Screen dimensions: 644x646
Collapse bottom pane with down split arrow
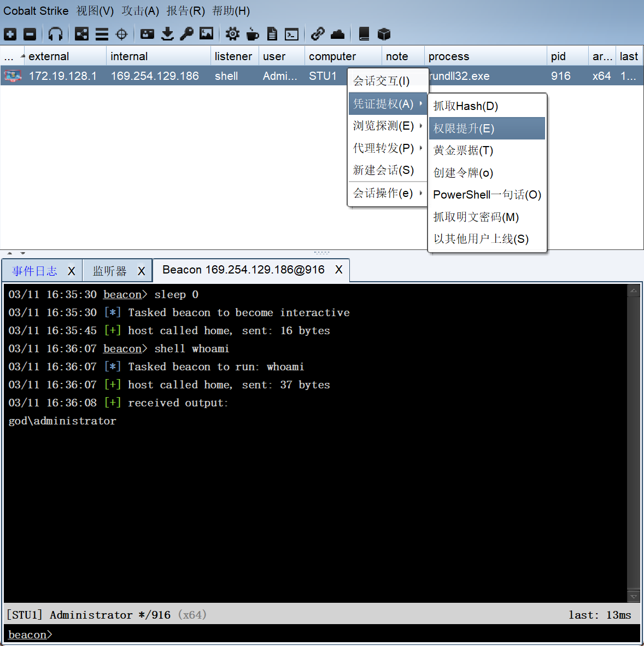pyautogui.click(x=22, y=253)
